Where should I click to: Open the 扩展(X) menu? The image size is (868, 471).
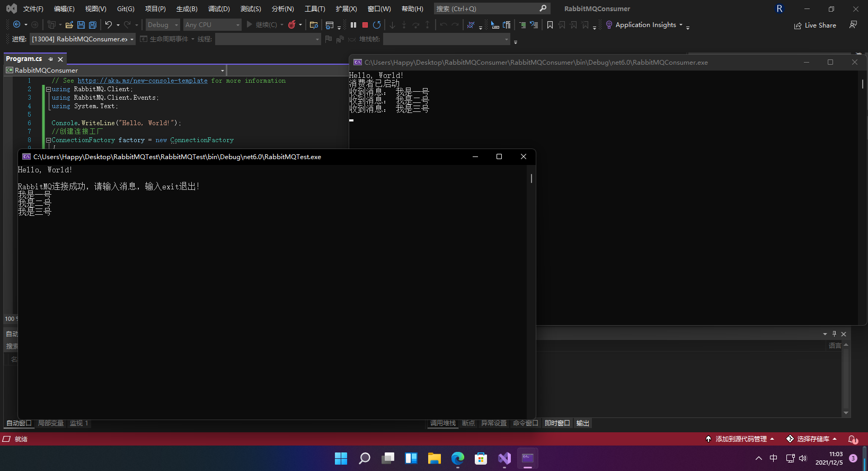(346, 9)
